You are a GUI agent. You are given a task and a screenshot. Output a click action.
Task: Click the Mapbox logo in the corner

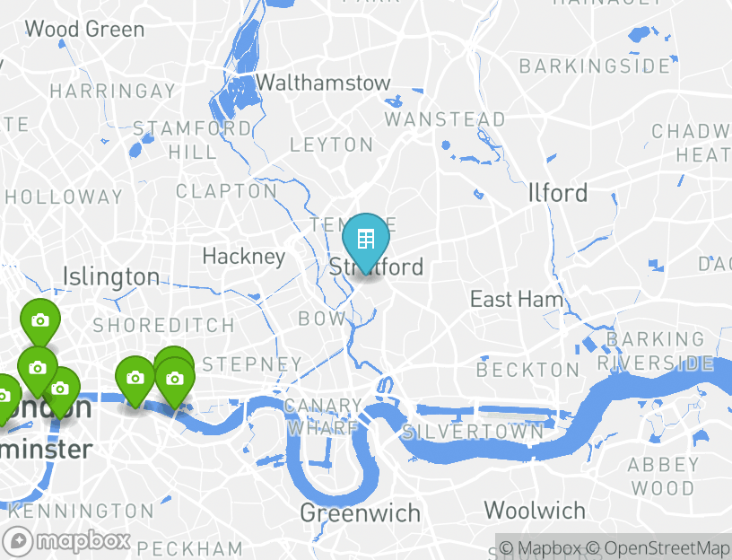pos(65,542)
